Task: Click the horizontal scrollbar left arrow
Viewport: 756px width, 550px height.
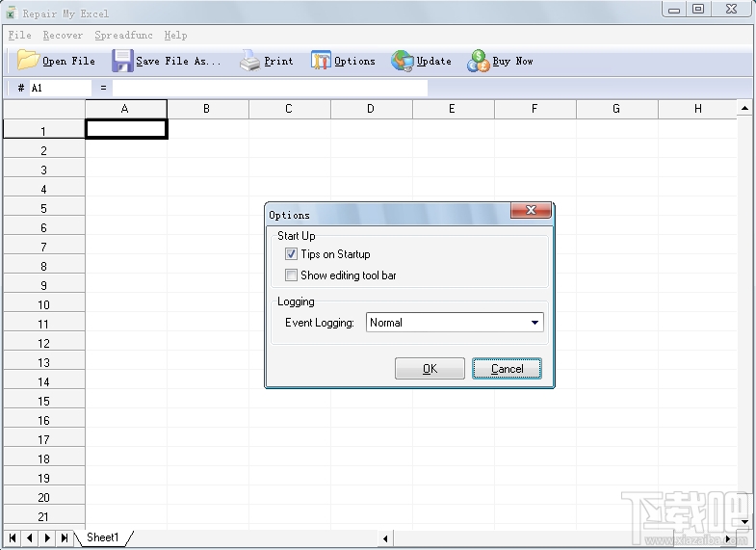Action: pyautogui.click(x=385, y=538)
